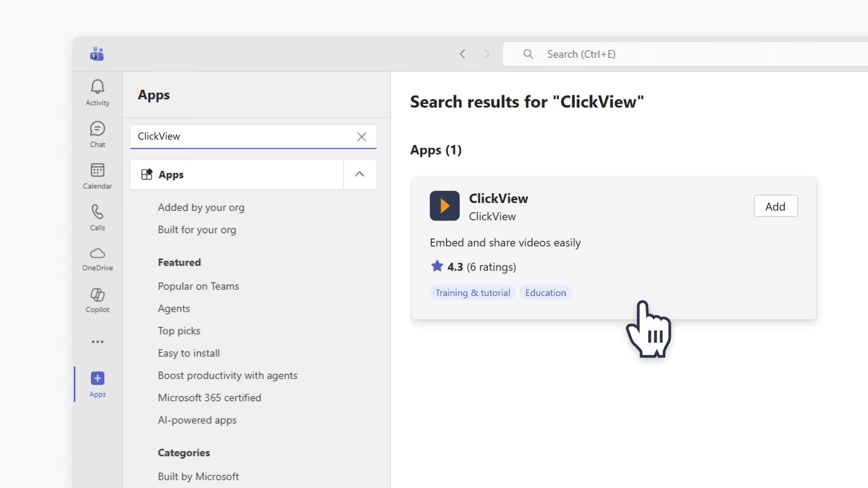Viewport: 868px width, 488px height.
Task: Navigate back using the left arrow
Action: coord(462,54)
